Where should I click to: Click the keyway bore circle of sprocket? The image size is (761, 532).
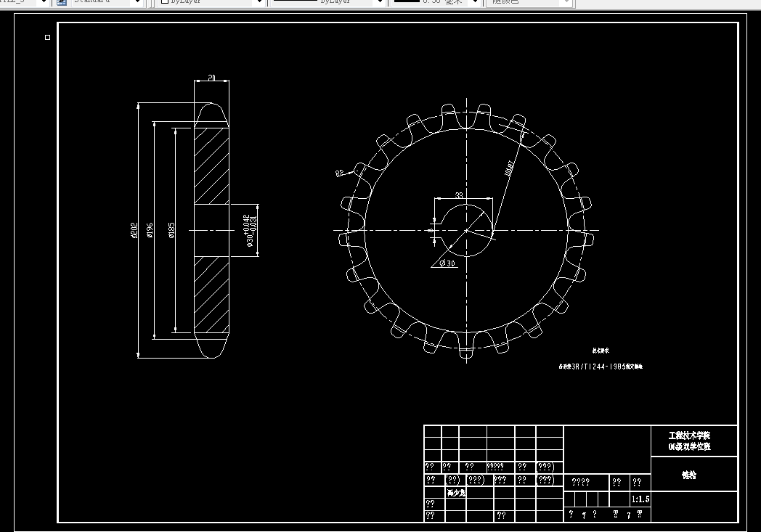tap(467, 230)
